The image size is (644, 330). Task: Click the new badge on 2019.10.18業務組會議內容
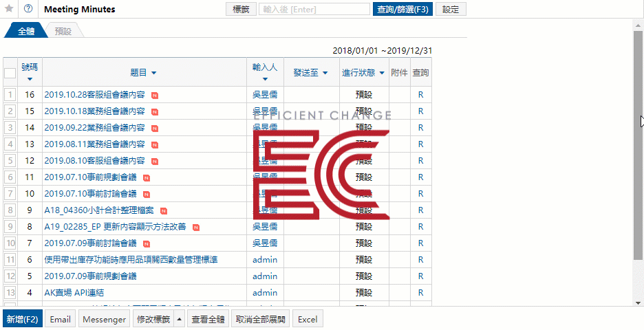click(155, 112)
